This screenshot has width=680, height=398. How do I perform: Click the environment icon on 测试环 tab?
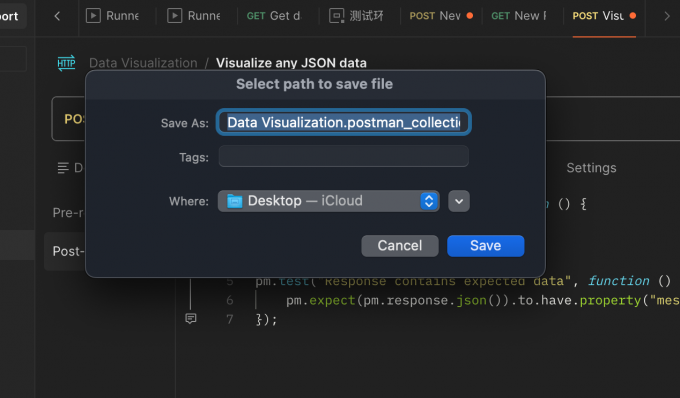point(337,16)
